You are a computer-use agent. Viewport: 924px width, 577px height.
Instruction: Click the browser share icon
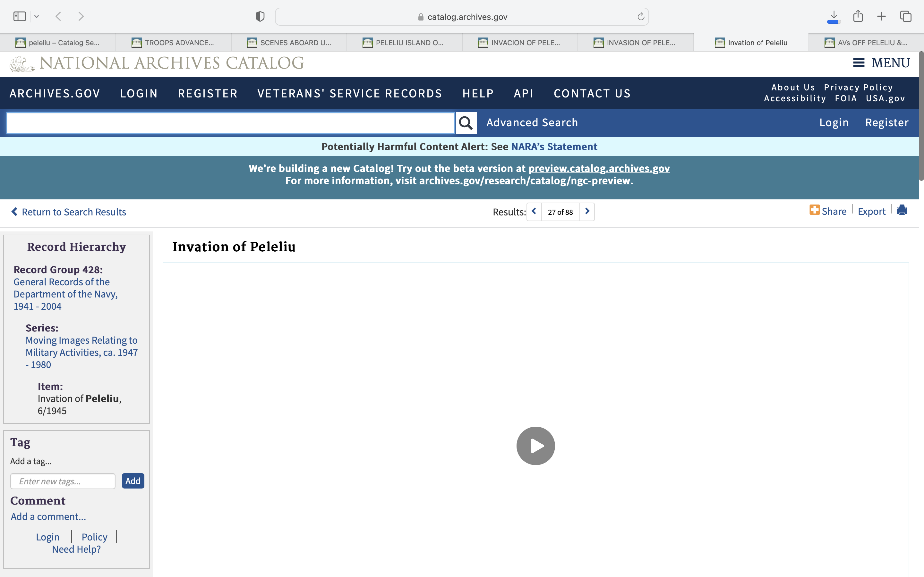(x=858, y=16)
